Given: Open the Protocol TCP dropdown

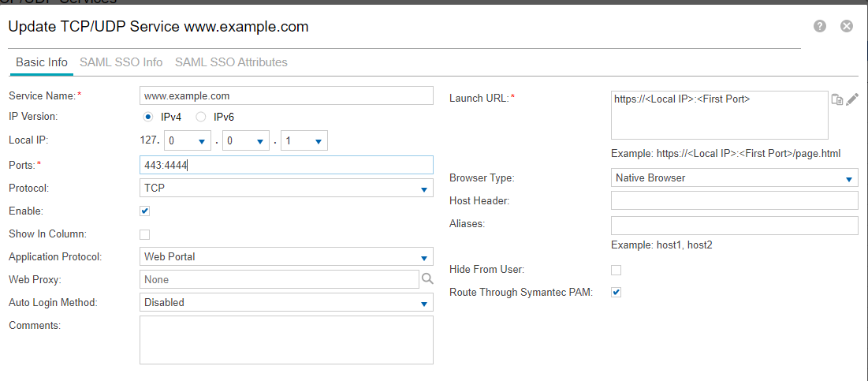Looking at the screenshot, I should click(286, 189).
